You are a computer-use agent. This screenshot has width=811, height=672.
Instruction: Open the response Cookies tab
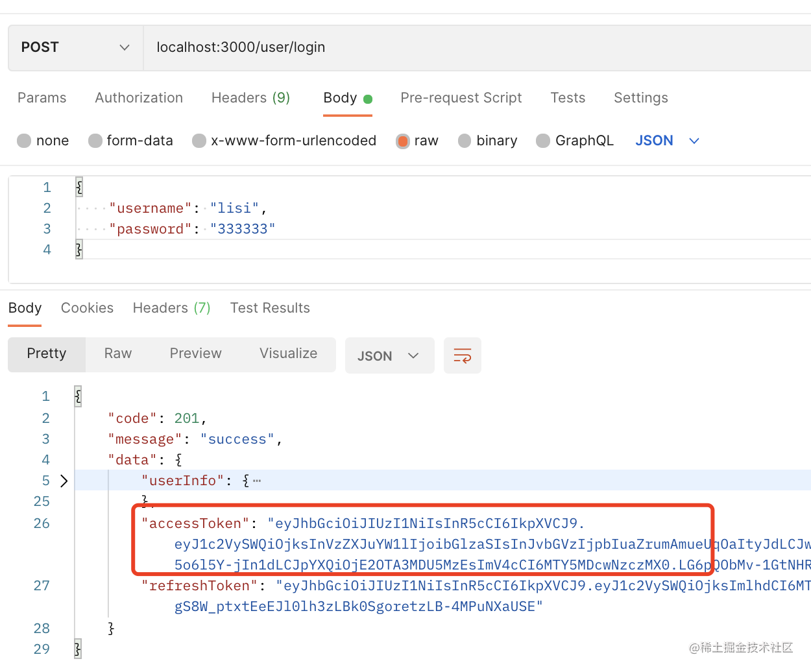click(87, 308)
